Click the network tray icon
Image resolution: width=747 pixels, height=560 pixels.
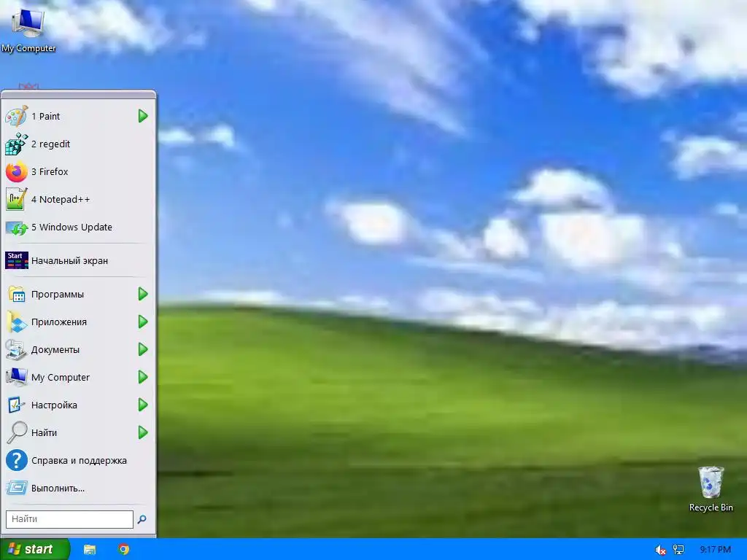[678, 550]
